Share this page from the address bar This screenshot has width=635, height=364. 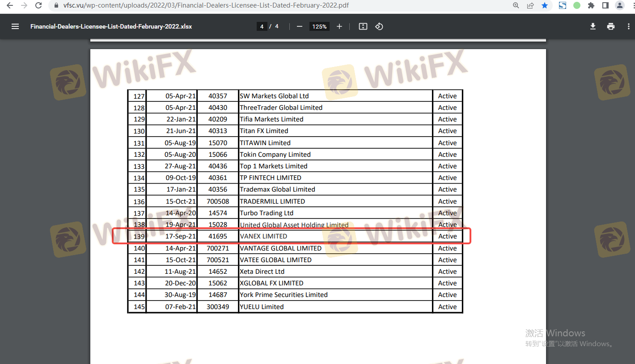(530, 5)
